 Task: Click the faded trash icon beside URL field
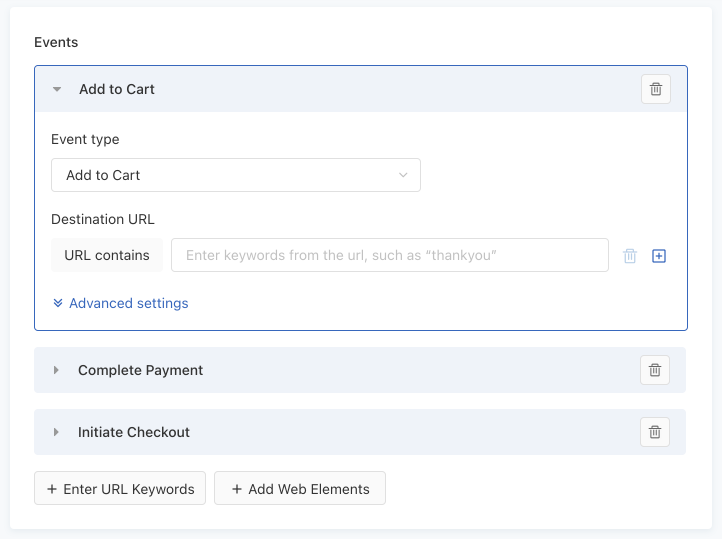pyautogui.click(x=630, y=256)
